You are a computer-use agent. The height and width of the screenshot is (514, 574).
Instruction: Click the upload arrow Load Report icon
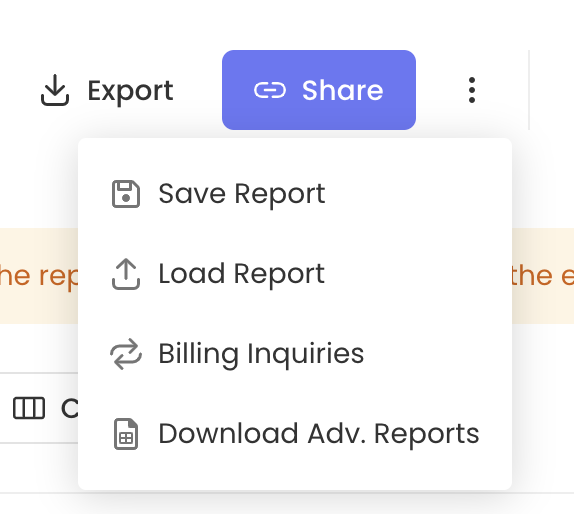click(x=126, y=274)
